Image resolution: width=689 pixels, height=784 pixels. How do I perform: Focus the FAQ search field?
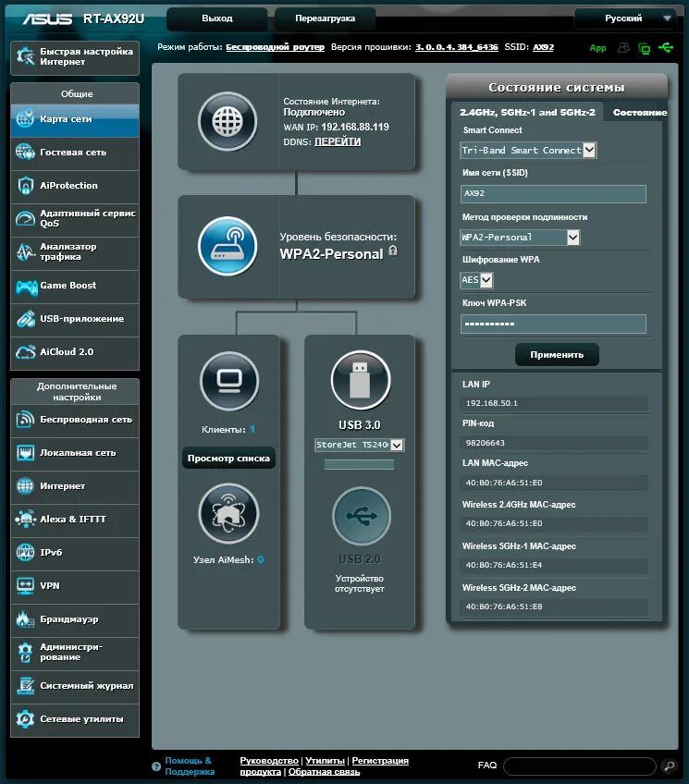pos(580,766)
